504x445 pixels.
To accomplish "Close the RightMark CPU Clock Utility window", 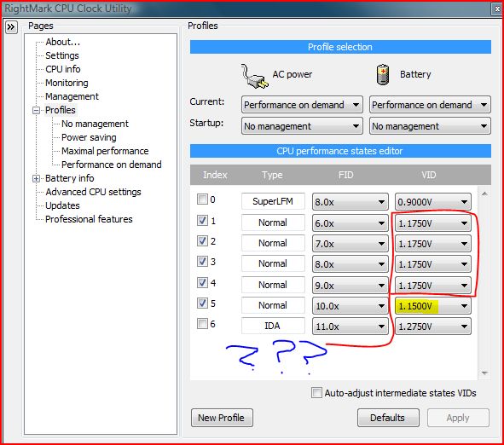I will click(497, 9).
